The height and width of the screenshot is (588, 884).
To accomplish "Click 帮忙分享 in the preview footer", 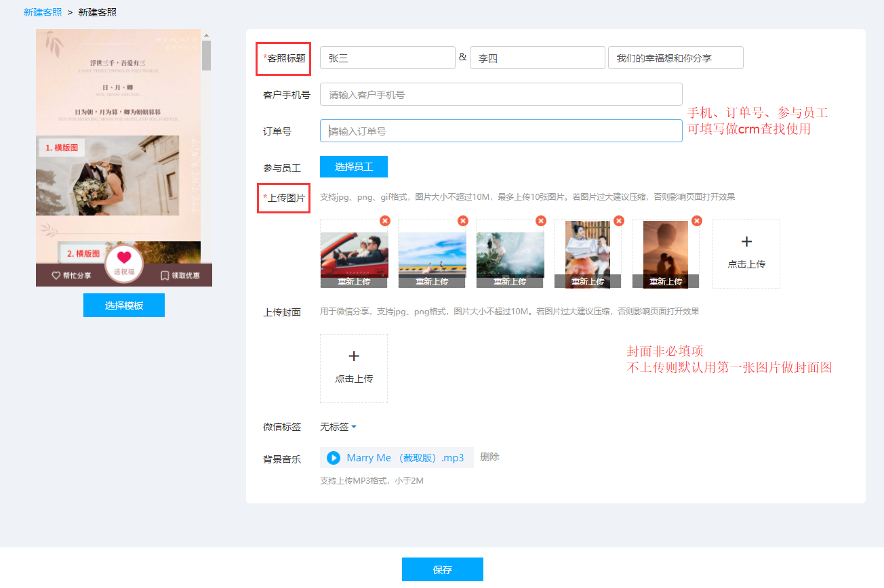I will click(x=71, y=276).
